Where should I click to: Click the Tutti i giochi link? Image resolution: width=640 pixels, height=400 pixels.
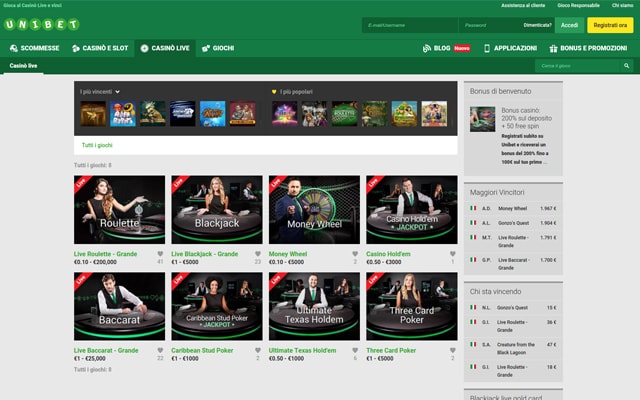(x=97, y=145)
